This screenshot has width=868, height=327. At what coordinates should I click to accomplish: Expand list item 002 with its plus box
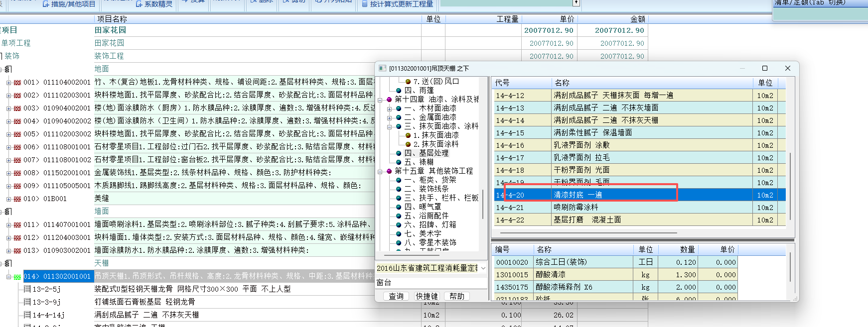pyautogui.click(x=8, y=96)
